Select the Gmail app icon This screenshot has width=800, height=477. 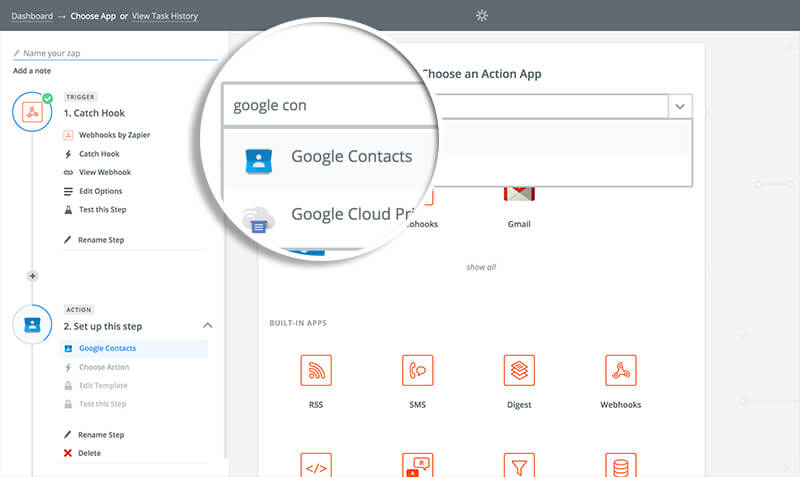tap(519, 194)
